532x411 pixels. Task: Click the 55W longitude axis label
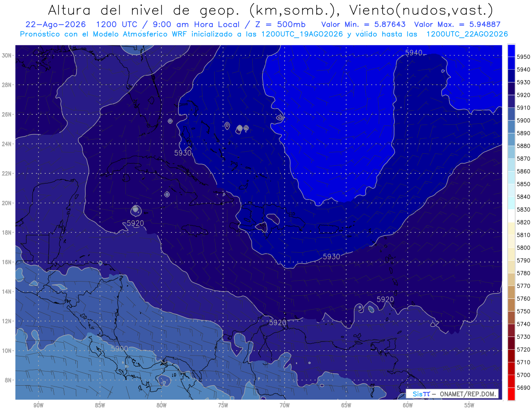click(469, 405)
